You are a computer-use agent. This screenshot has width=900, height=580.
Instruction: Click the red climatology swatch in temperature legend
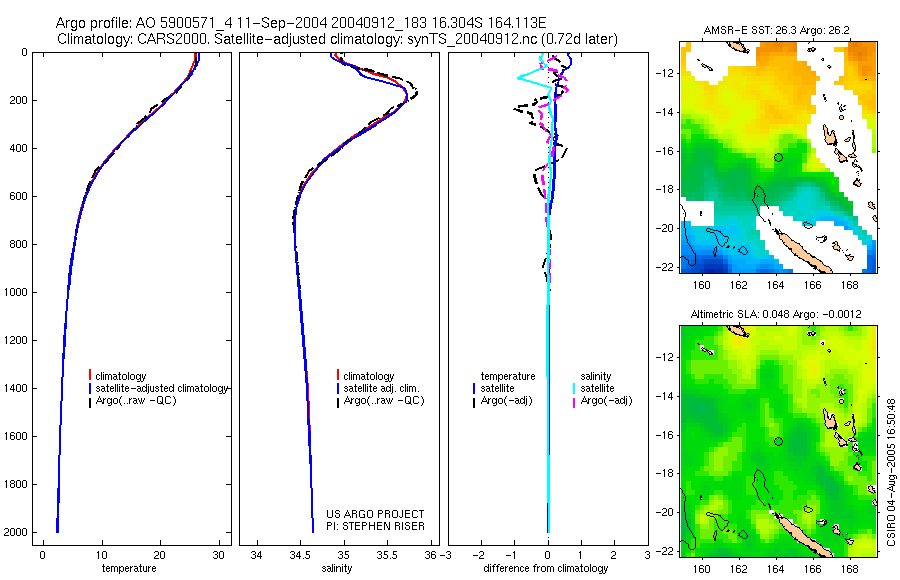click(x=90, y=376)
